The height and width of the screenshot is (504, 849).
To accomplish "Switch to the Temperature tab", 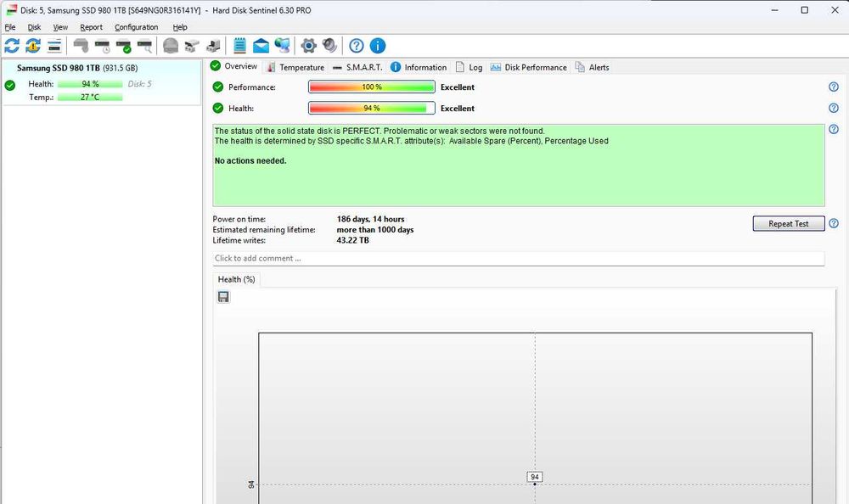I will click(x=295, y=67).
